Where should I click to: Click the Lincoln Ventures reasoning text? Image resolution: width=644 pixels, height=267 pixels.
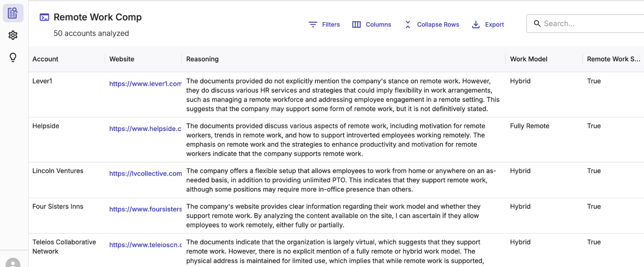[x=341, y=180]
